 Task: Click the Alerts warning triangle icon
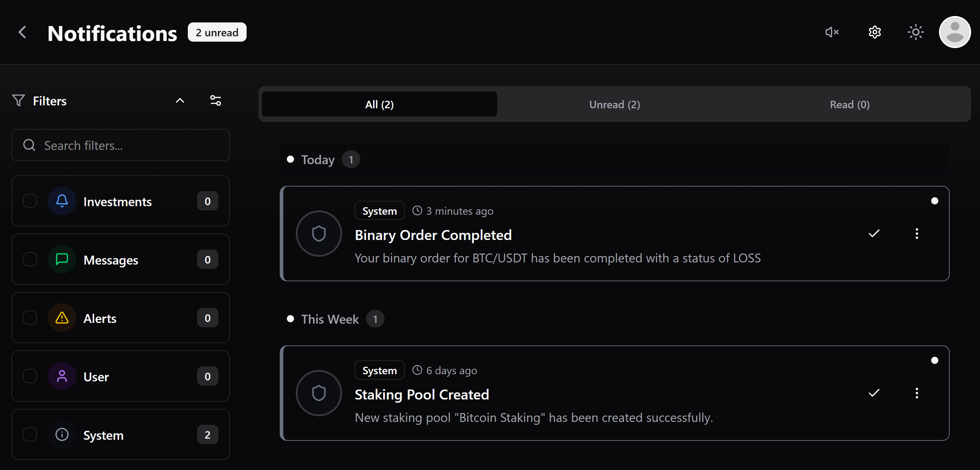pos(62,318)
